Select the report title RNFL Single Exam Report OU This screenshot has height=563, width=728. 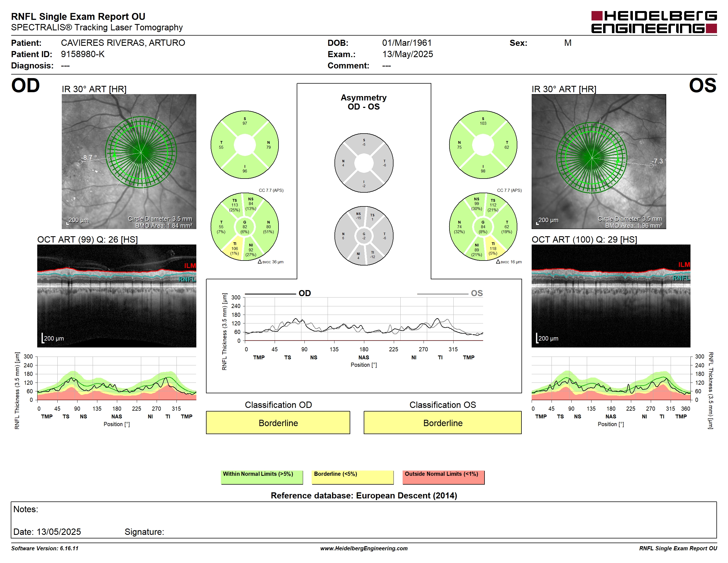click(x=78, y=16)
